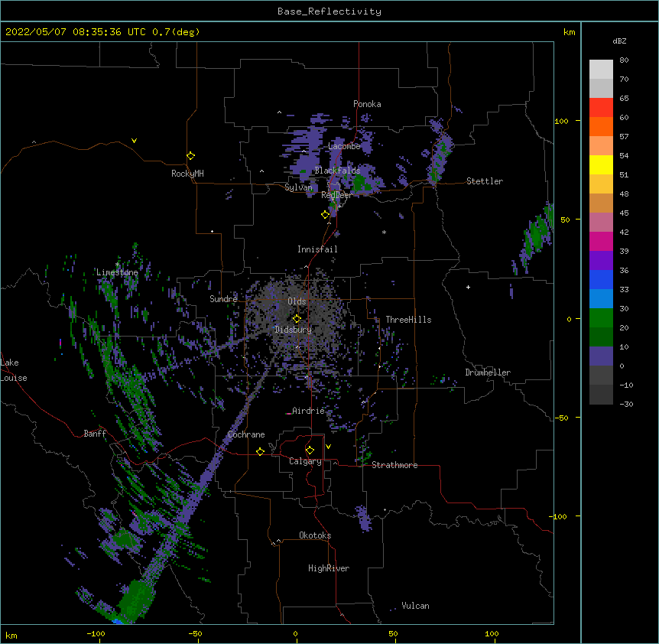Click the Strathmore city label
The image size is (659, 644).
click(394, 465)
